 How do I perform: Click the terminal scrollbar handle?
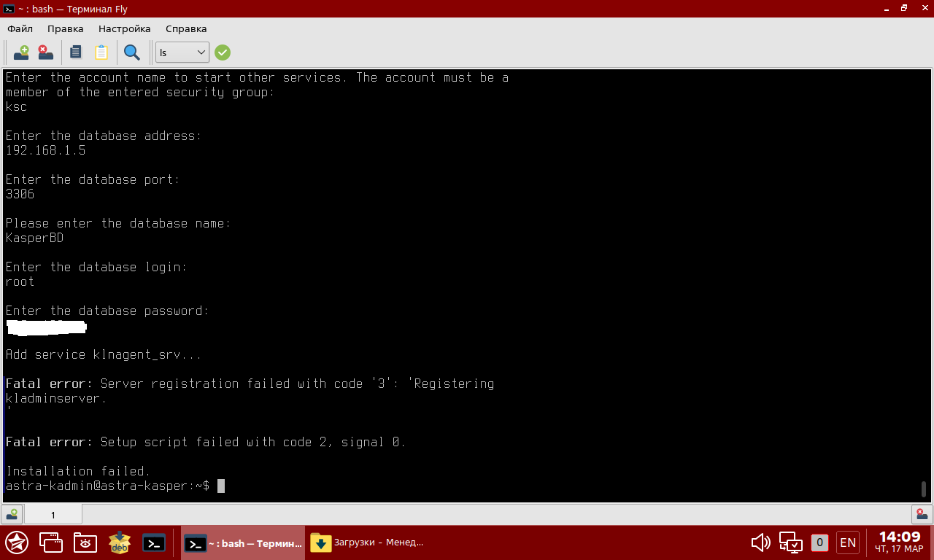(924, 489)
